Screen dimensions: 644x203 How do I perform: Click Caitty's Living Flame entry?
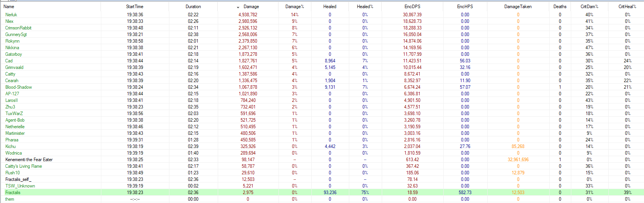24,166
